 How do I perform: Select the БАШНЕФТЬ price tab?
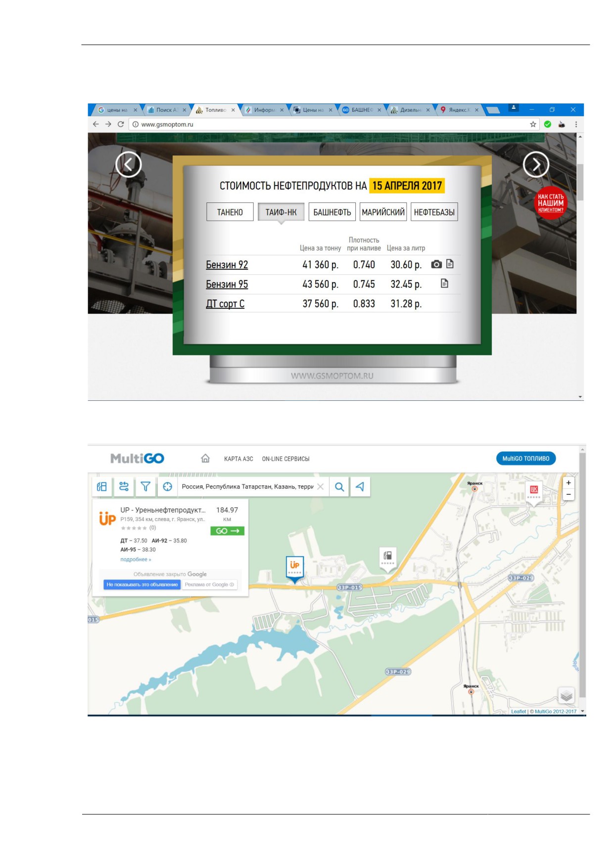pyautogui.click(x=332, y=212)
